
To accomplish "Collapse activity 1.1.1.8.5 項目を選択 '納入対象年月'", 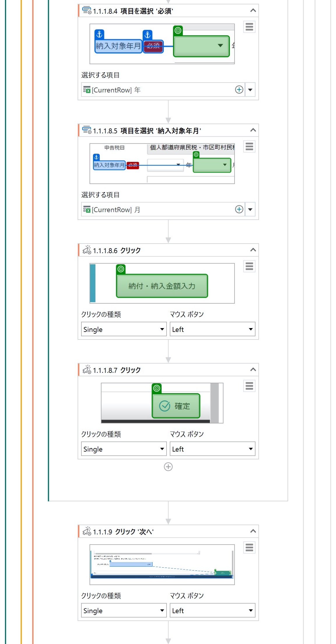I will point(253,130).
